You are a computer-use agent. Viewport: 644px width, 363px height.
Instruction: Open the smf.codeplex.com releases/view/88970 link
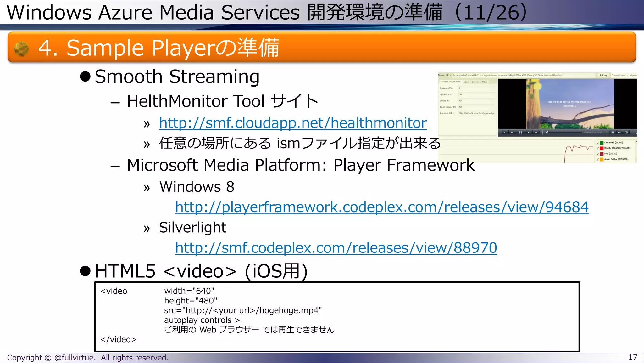tap(336, 248)
